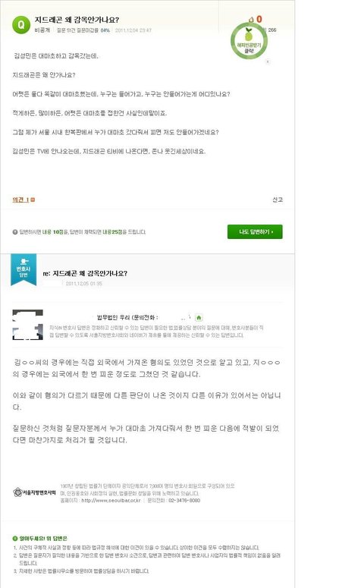Click the 비공개 author label
The height and width of the screenshot is (588, 364).
tap(42, 30)
